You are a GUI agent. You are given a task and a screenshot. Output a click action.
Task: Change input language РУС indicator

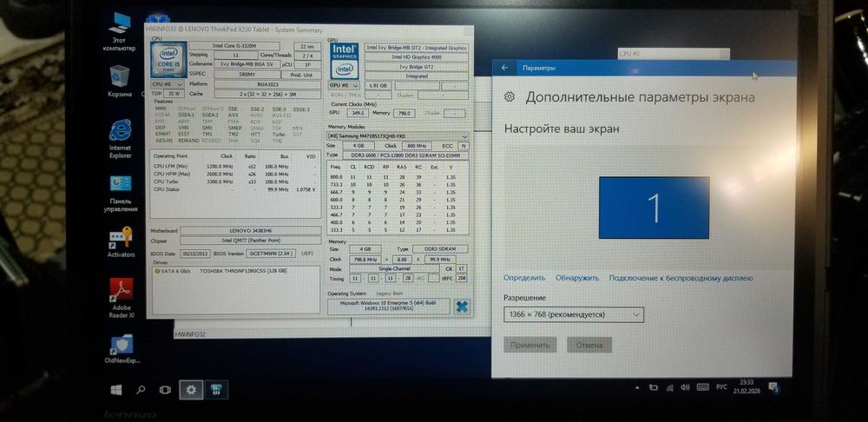pyautogui.click(x=722, y=386)
